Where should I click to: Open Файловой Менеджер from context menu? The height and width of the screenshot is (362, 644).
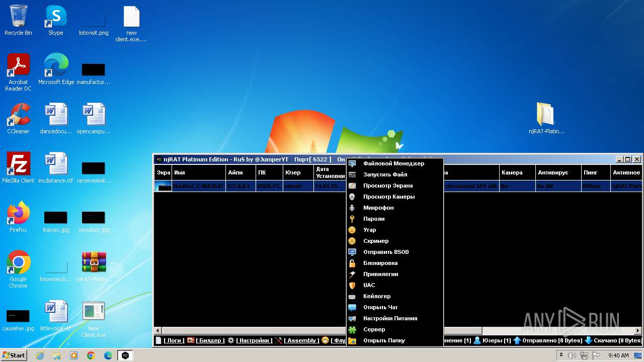394,163
